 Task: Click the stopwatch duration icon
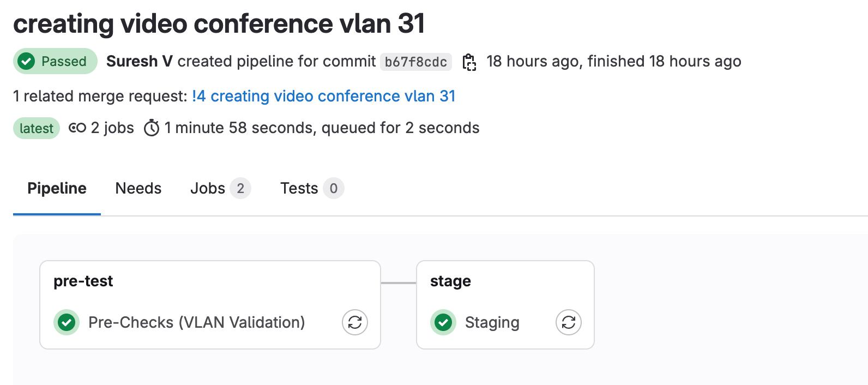[x=152, y=128]
